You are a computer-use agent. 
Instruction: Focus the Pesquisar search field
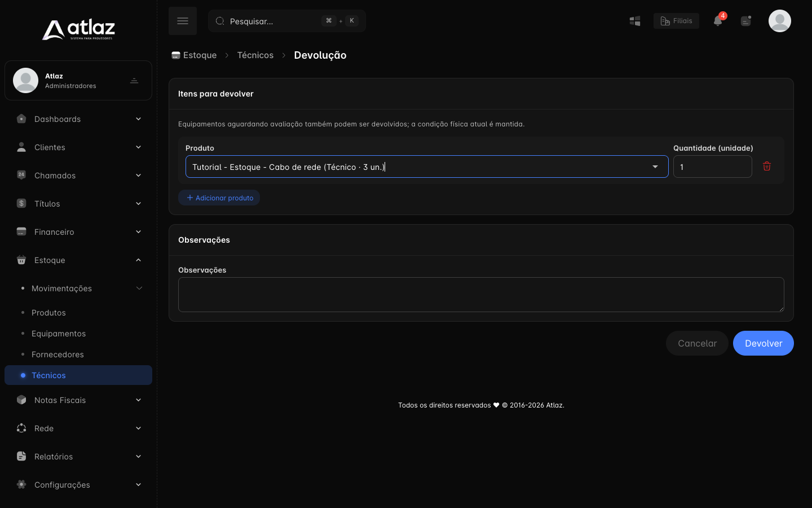287,21
